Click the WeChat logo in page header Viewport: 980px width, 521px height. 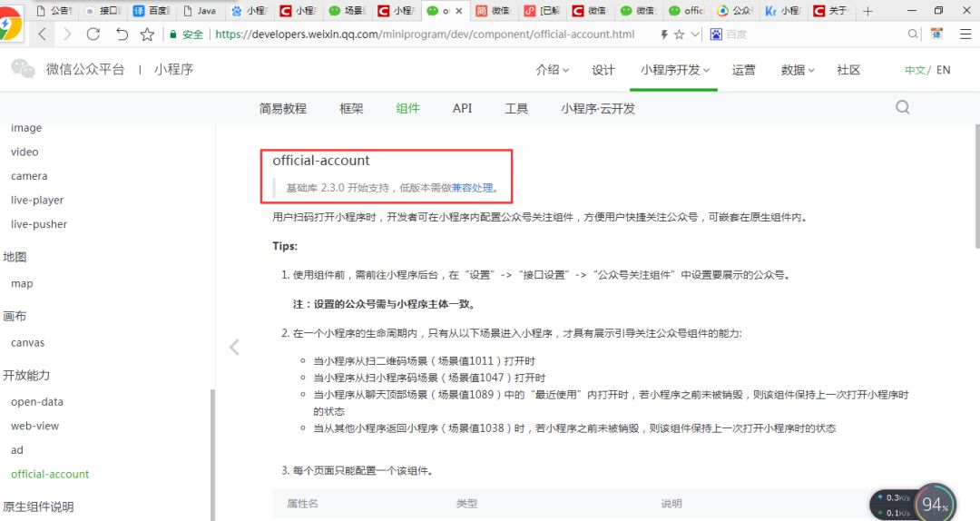coord(23,68)
